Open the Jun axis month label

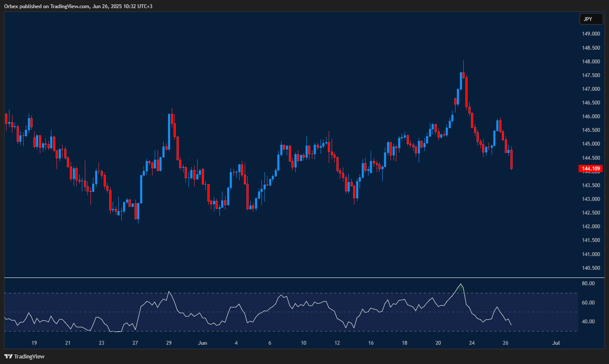(x=203, y=343)
